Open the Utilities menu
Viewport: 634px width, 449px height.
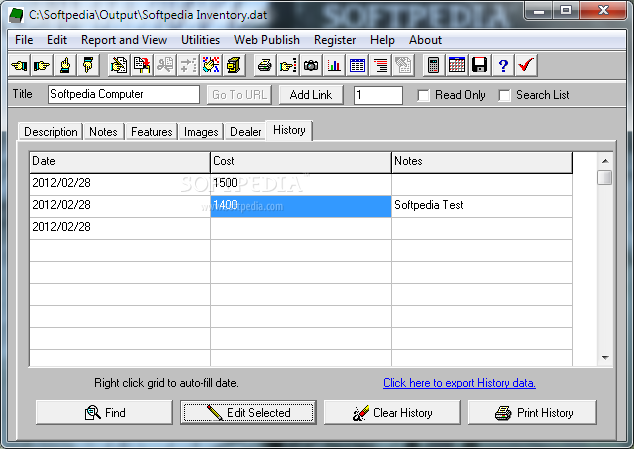pyautogui.click(x=200, y=40)
